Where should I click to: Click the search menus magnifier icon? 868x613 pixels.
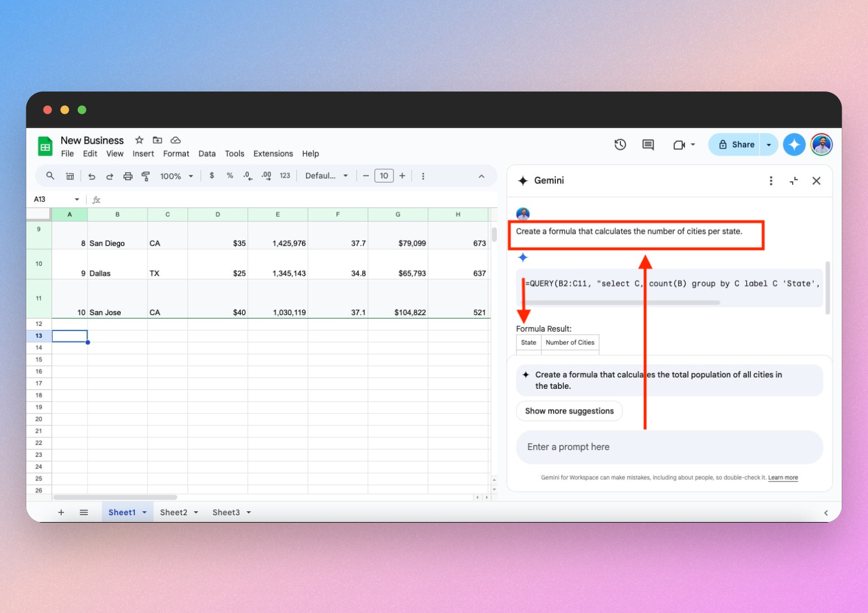(50, 176)
